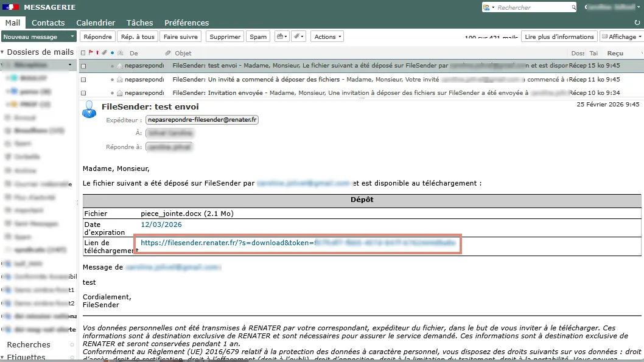Screen dimensions: 644x362
Task: Open the filesender.renater.fr download link
Action: pyautogui.click(x=298, y=243)
